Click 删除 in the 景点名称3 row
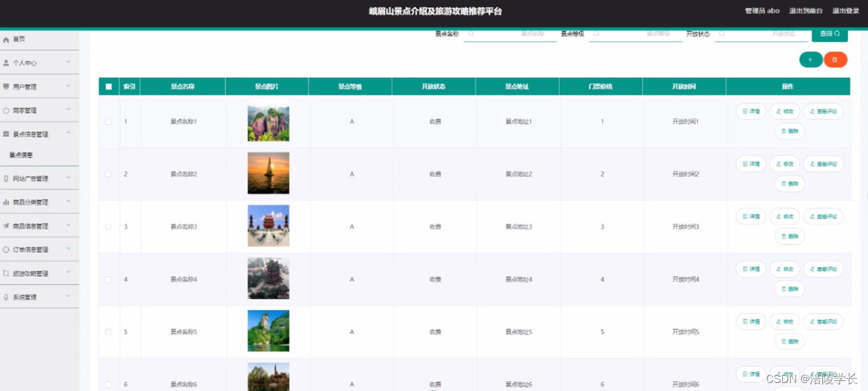 (790, 236)
